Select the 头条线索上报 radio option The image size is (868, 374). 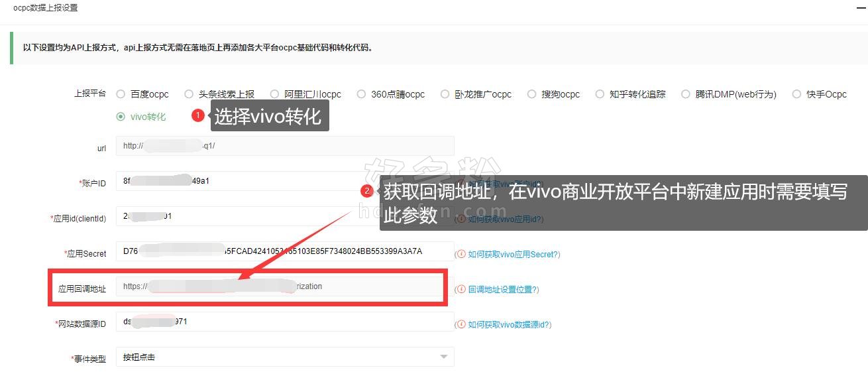point(189,94)
